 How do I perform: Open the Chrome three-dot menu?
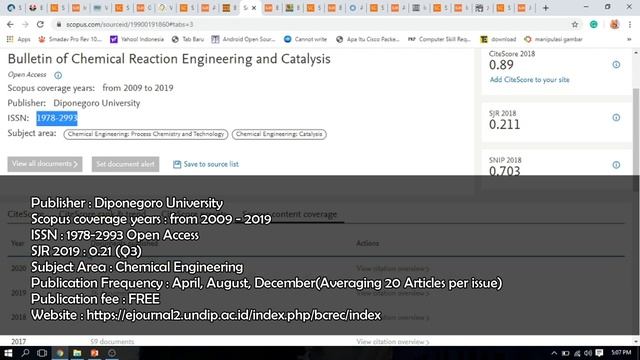630,24
